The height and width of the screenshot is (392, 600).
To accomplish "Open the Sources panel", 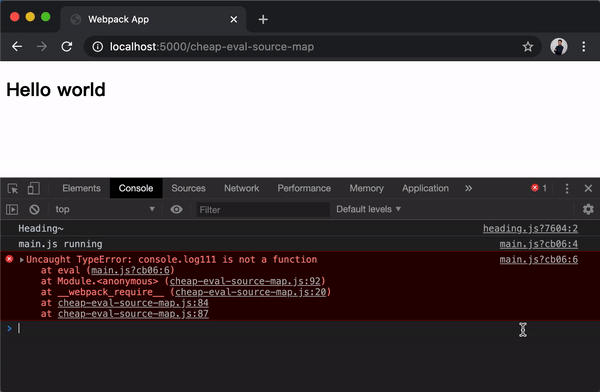I will [x=188, y=188].
